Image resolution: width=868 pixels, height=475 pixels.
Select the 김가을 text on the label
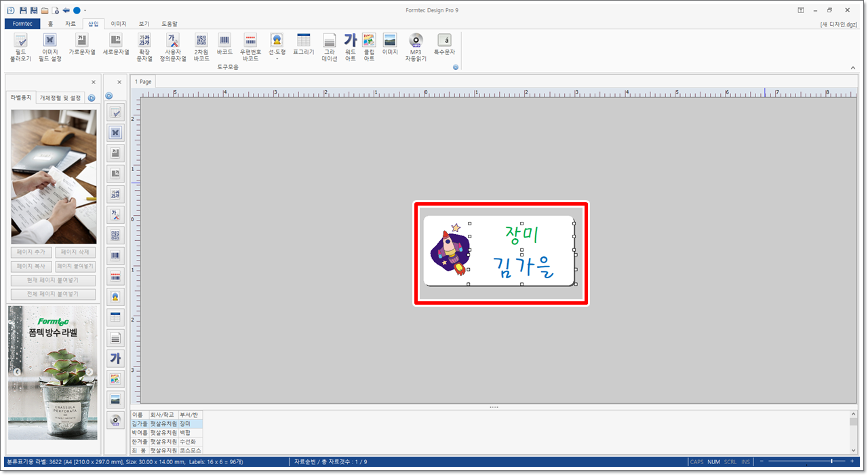[x=523, y=267]
